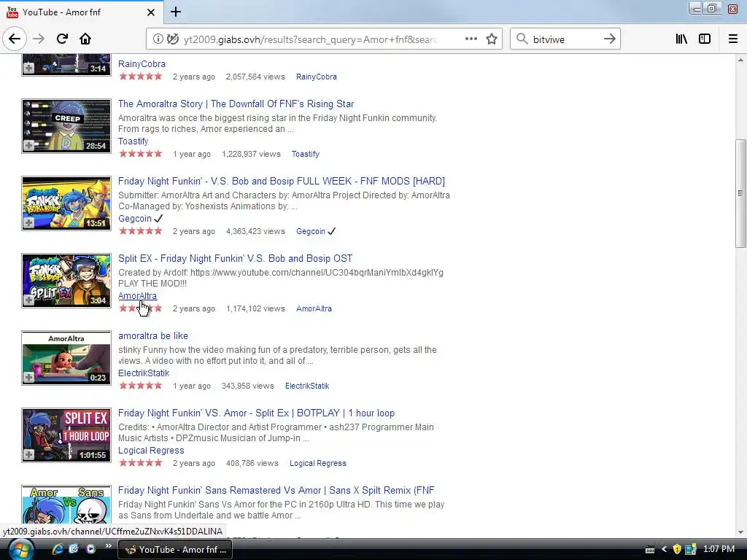Open the amoraltra be like thumbnail
The width and height of the screenshot is (747, 560).
pos(66,357)
